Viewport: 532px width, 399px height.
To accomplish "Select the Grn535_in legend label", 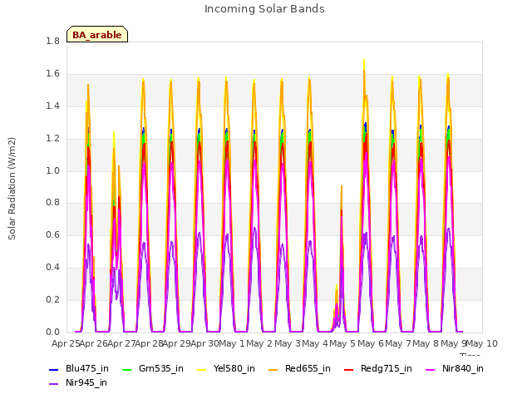I will (161, 368).
